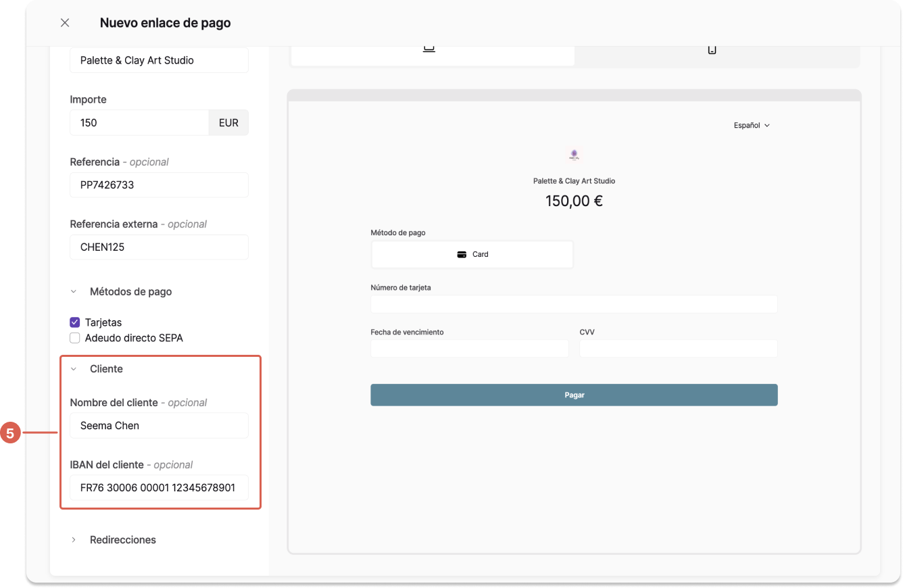Click the Métodos de pago heading

click(x=131, y=292)
